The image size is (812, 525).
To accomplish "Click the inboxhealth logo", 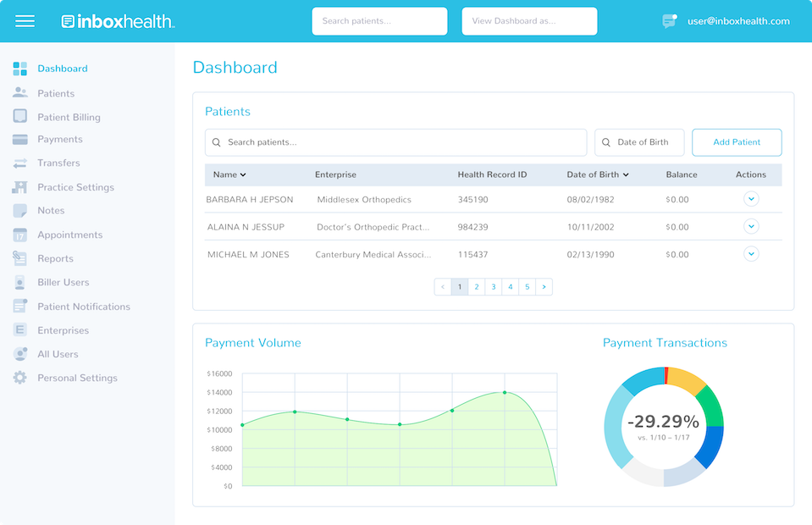I will (118, 21).
